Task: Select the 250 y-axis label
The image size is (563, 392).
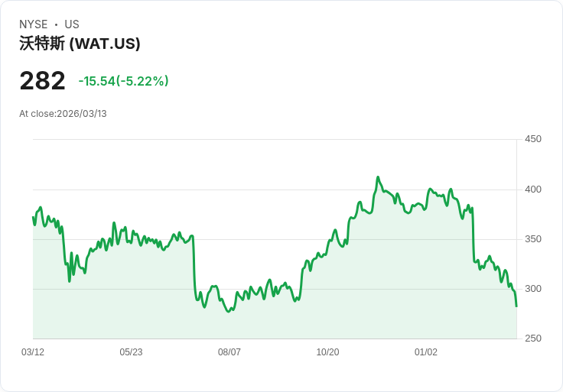Action: [x=532, y=339]
